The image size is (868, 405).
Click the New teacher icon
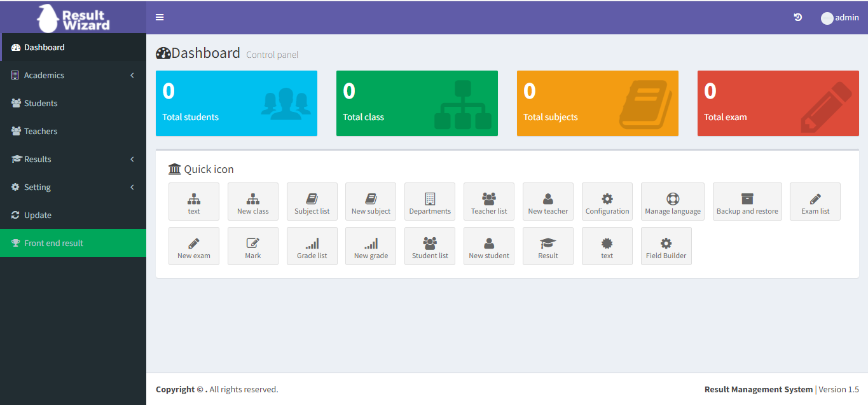coord(548,202)
